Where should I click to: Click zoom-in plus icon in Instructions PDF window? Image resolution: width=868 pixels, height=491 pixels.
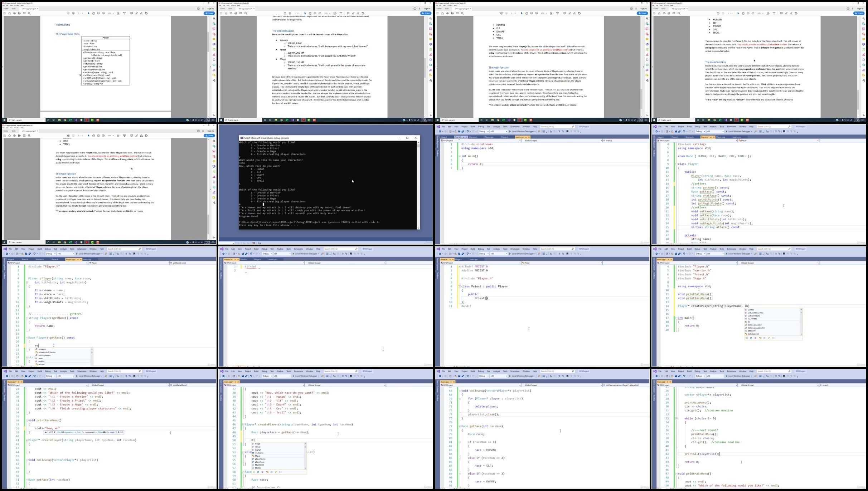pos(103,13)
